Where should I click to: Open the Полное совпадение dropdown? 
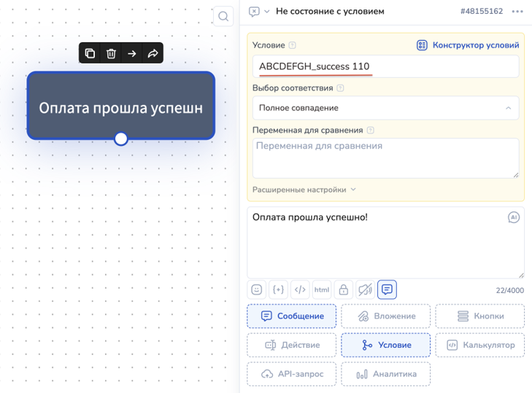point(386,108)
